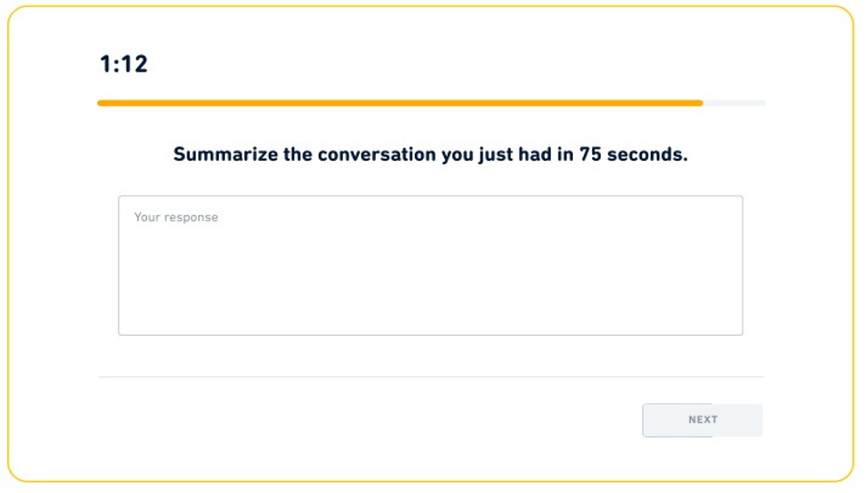The width and height of the screenshot is (868, 493).
Task: Click the NEXT button
Action: [x=702, y=420]
